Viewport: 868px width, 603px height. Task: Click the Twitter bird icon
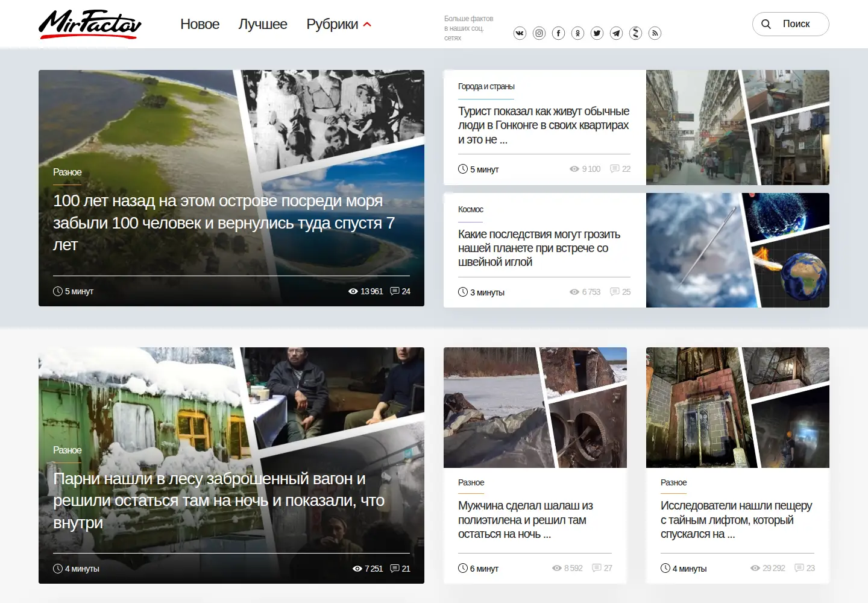[x=597, y=33]
